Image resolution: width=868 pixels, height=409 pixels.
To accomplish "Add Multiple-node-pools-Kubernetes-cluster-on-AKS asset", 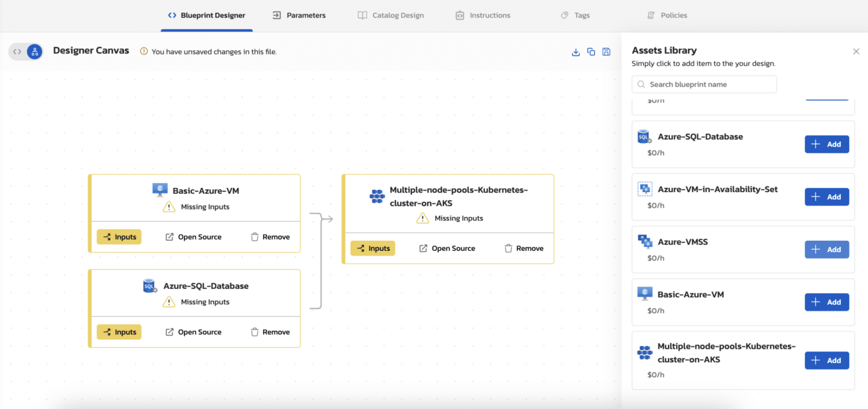I will click(827, 360).
